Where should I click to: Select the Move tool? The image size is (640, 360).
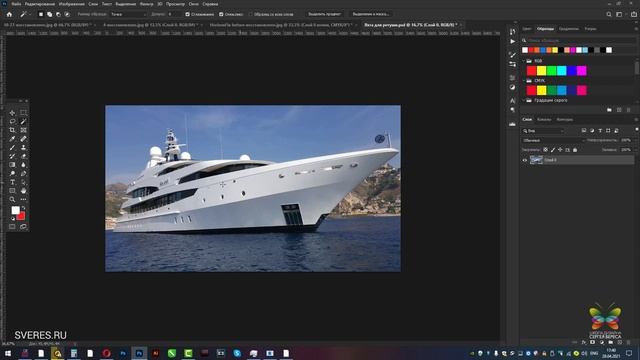12,113
